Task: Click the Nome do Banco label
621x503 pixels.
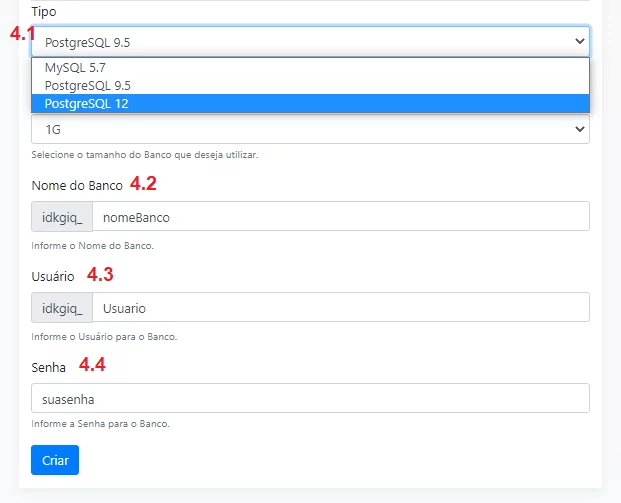Action: pos(77,185)
